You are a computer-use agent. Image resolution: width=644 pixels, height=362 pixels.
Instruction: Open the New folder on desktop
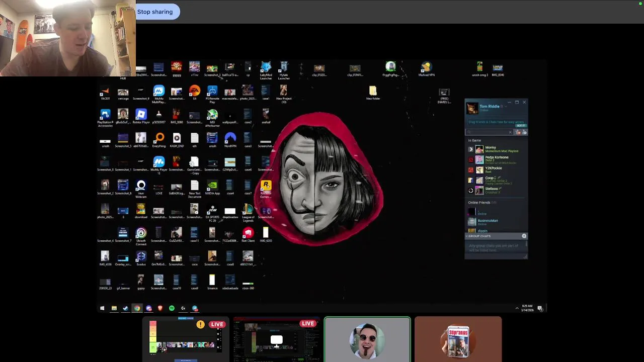pos(373,93)
